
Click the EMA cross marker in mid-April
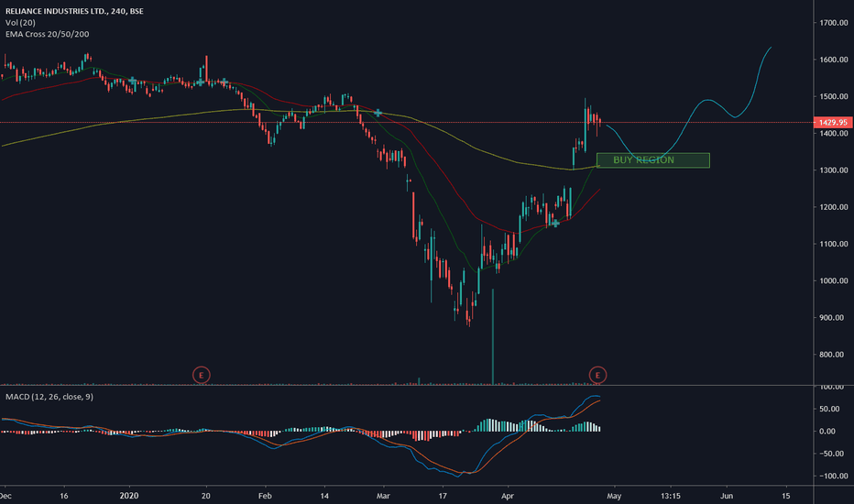pyautogui.click(x=555, y=223)
